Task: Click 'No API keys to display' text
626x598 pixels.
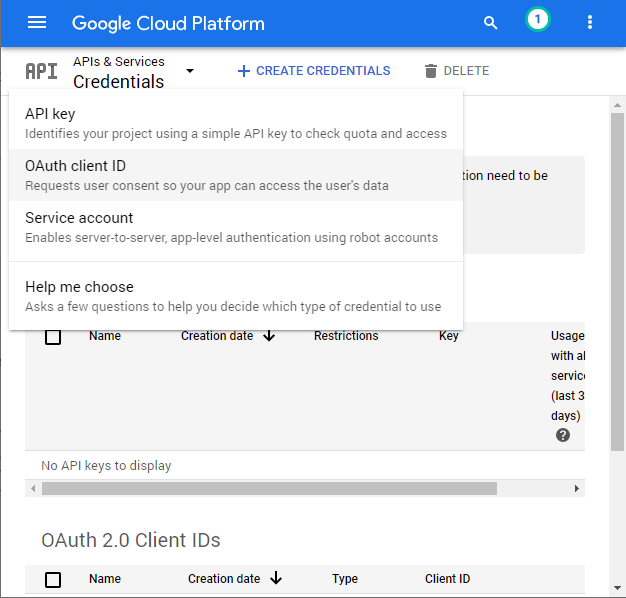Action: tap(106, 465)
